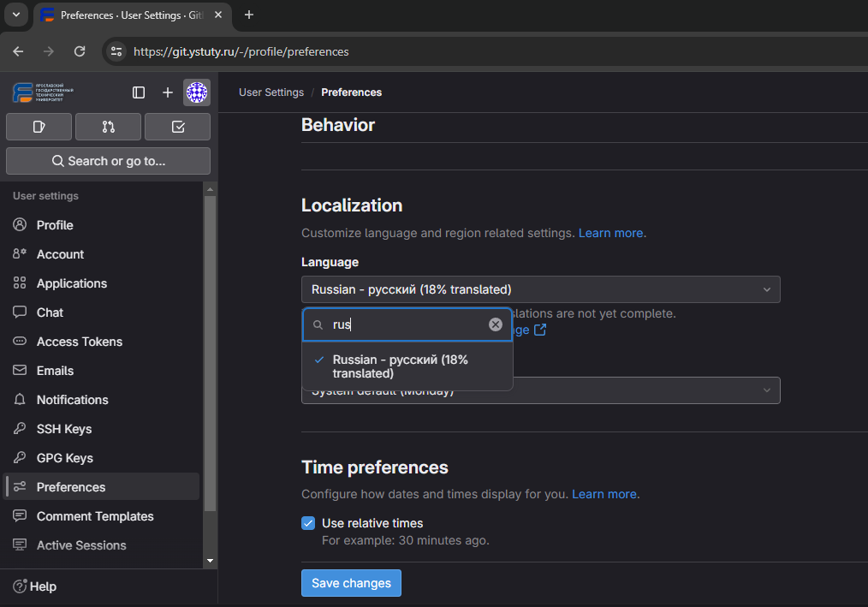Click the browser forward arrow
The width and height of the screenshot is (868, 607).
pyautogui.click(x=49, y=51)
